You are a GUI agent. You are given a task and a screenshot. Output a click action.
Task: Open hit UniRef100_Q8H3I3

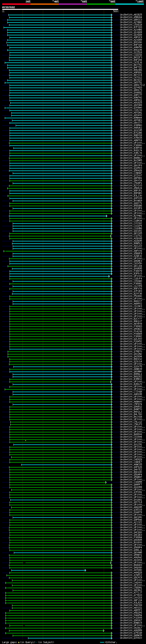point(131,20)
